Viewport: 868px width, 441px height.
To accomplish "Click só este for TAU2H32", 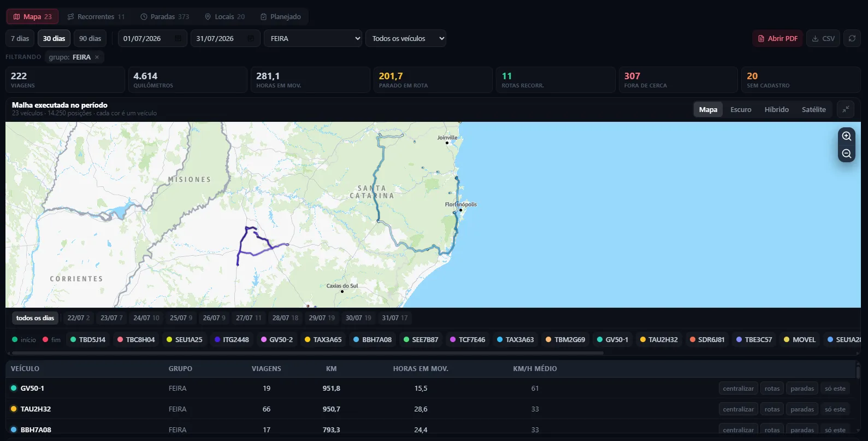I will (x=835, y=409).
